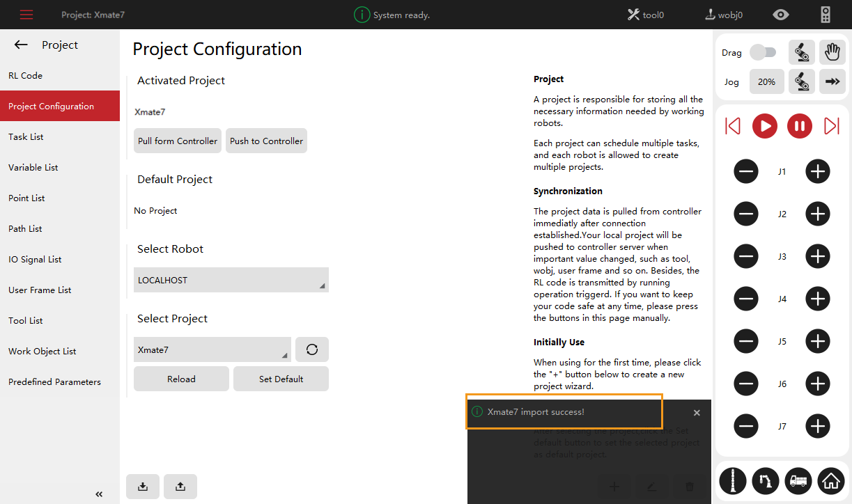852x504 pixels.
Task: Toggle the Drag switch
Action: pos(763,52)
